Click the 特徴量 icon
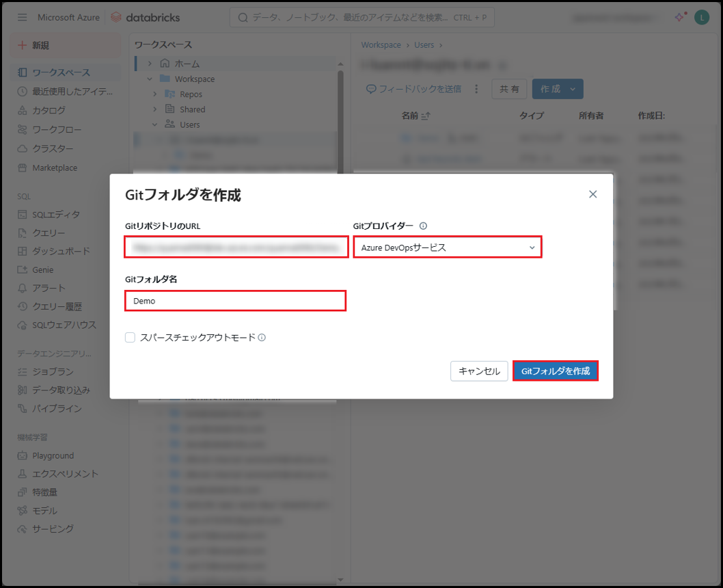This screenshot has width=723, height=588. 22,492
